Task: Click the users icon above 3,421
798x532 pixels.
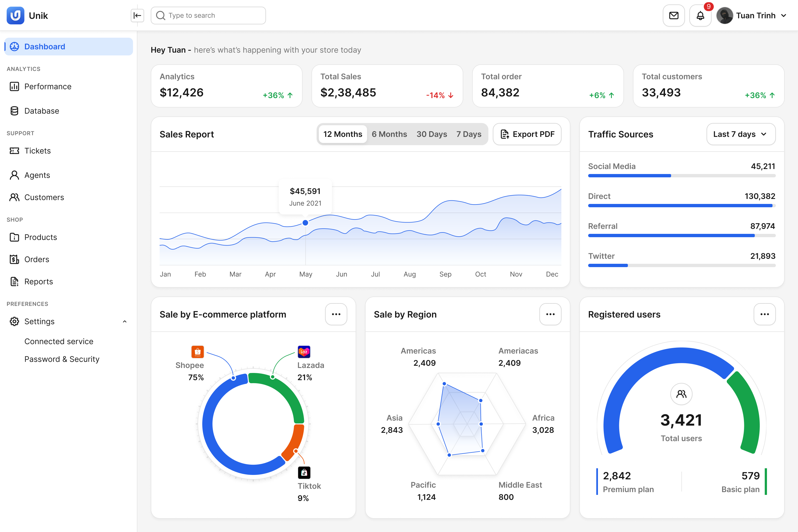Action: [x=681, y=394]
